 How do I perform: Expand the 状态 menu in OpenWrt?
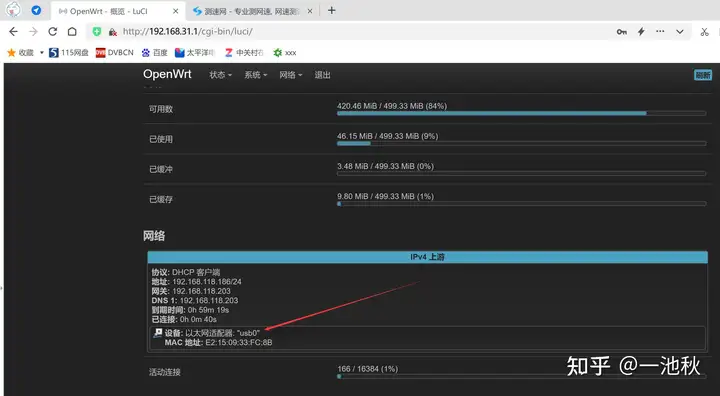point(220,75)
